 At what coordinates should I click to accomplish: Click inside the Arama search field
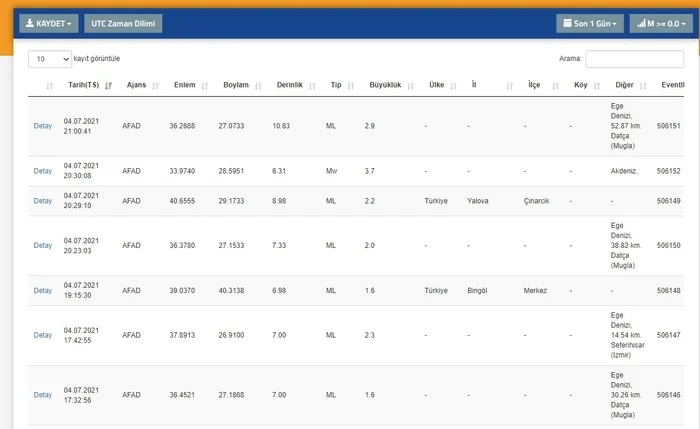pos(634,60)
